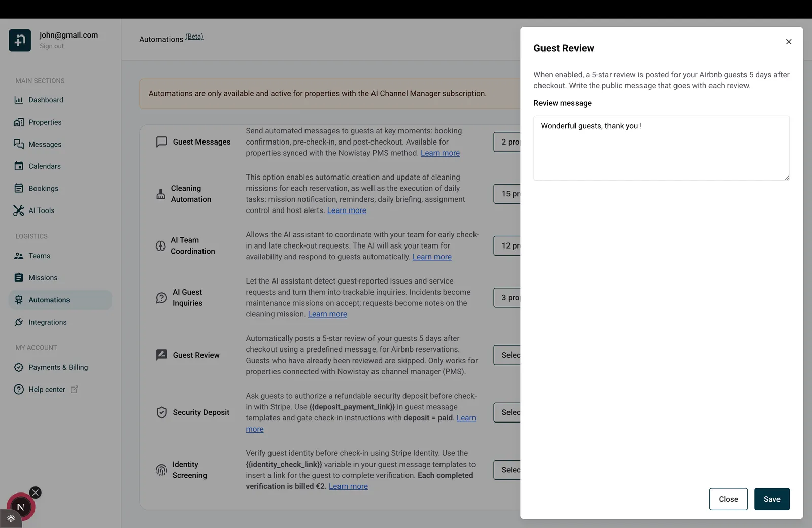
Task: Click the AI Team Coordination brain icon
Action: [160, 246]
